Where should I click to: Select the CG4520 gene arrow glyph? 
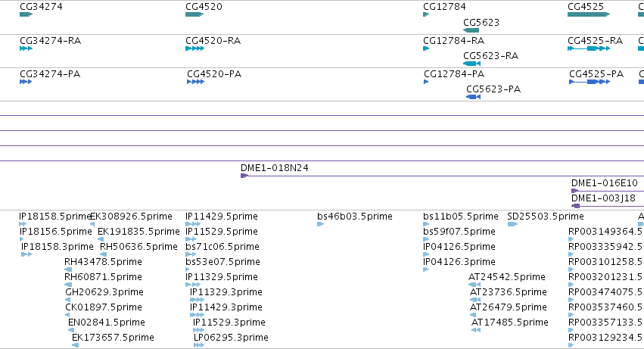pos(194,14)
